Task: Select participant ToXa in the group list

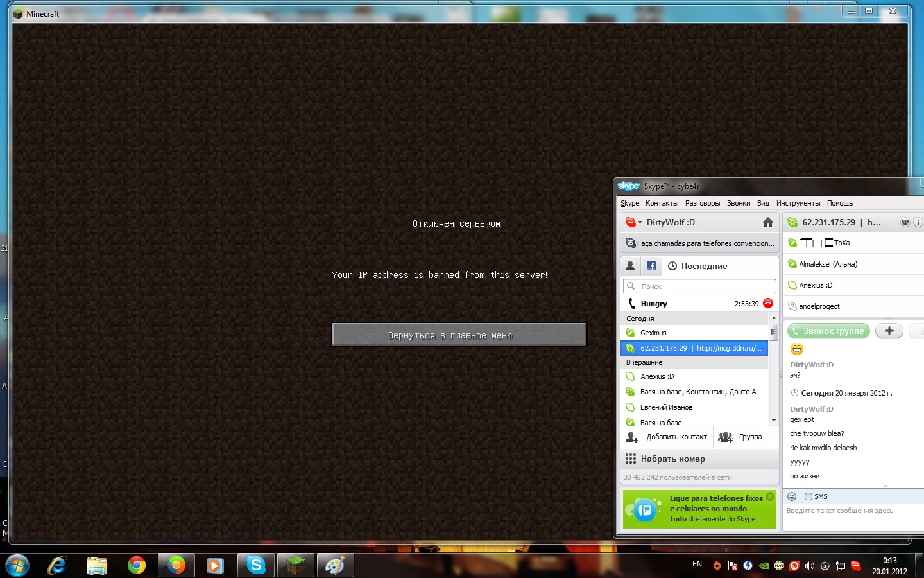Action: click(x=853, y=243)
